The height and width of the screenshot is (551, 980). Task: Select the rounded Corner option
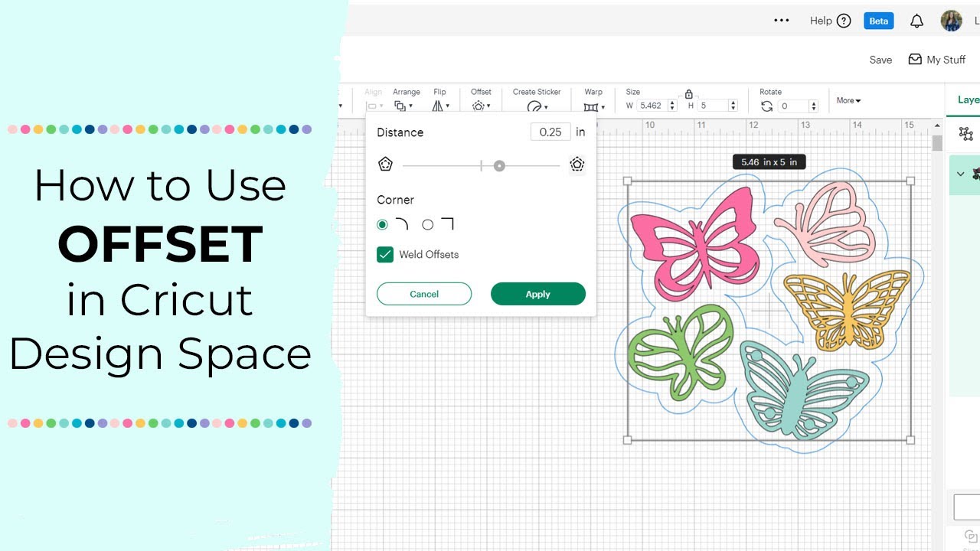click(382, 224)
